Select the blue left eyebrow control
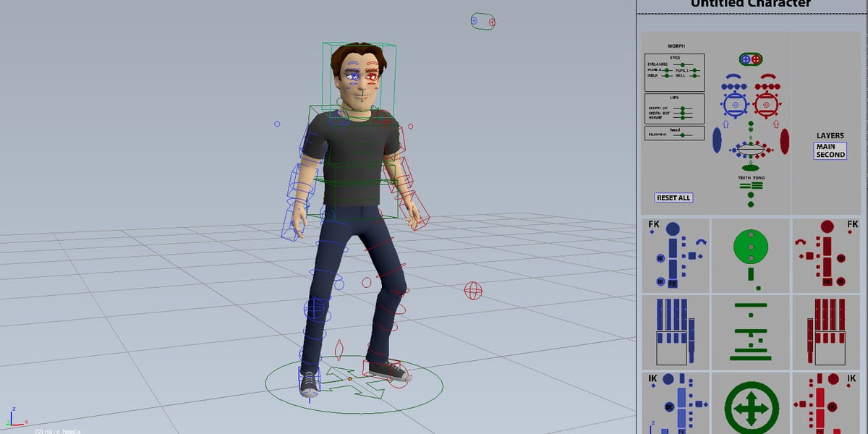The height and width of the screenshot is (434, 868). pyautogui.click(x=733, y=77)
